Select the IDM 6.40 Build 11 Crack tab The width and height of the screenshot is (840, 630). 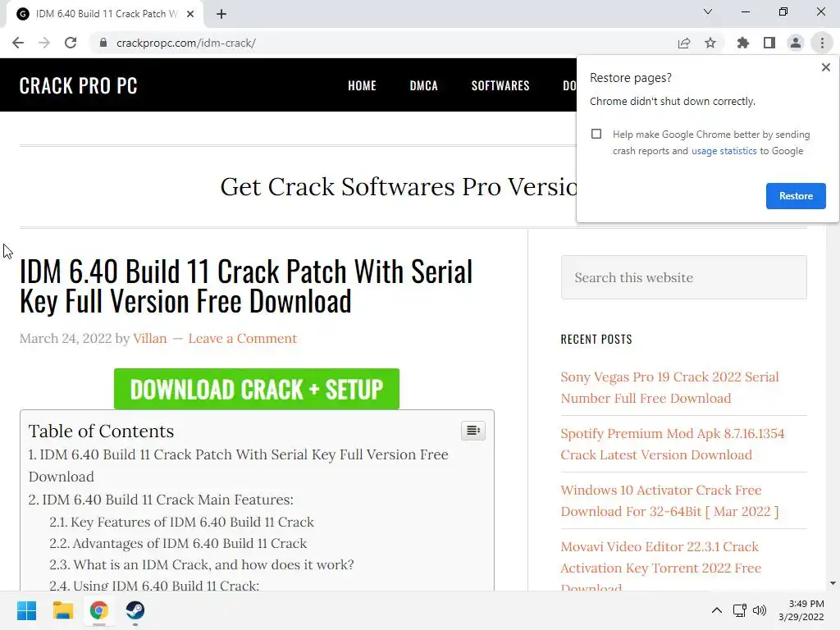point(106,14)
